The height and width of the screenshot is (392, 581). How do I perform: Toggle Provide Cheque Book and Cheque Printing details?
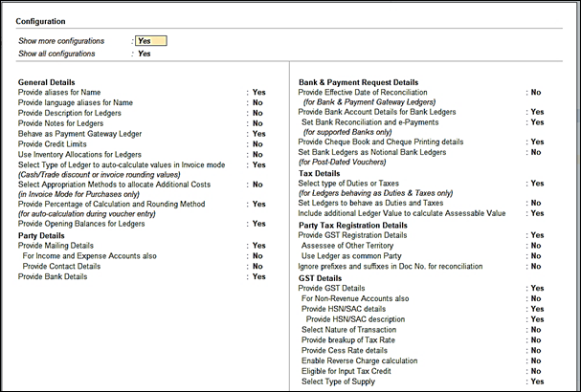click(x=537, y=142)
